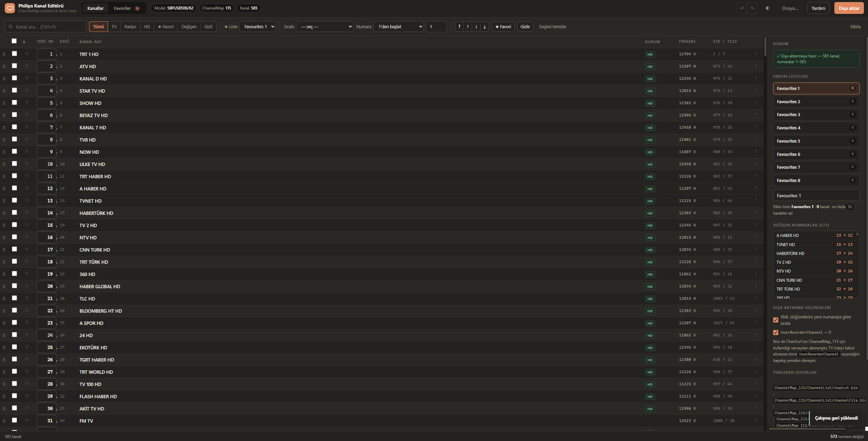Click the drag handle on STAR TV HD row
Viewport: 868px width, 441px height.
click(x=4, y=91)
